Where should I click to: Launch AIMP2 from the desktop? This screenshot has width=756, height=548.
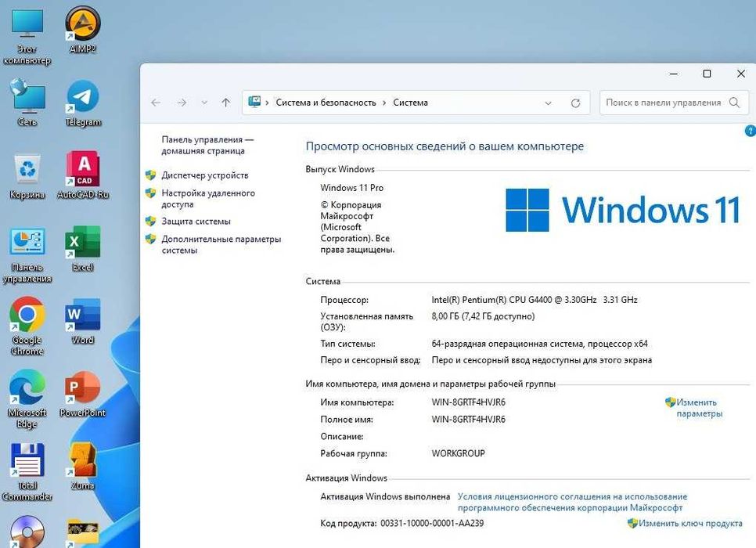(x=82, y=30)
